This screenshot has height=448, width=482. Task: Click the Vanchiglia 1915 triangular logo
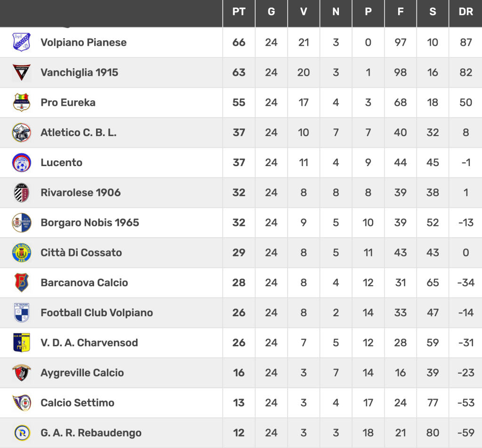(x=22, y=72)
